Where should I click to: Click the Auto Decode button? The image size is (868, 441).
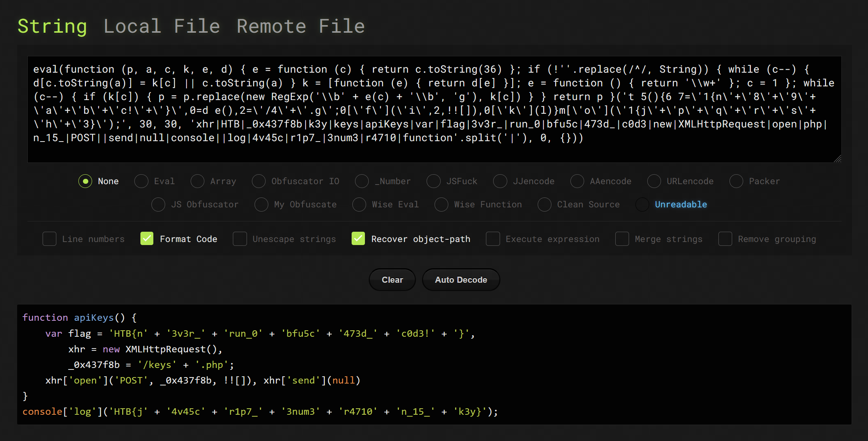click(461, 280)
